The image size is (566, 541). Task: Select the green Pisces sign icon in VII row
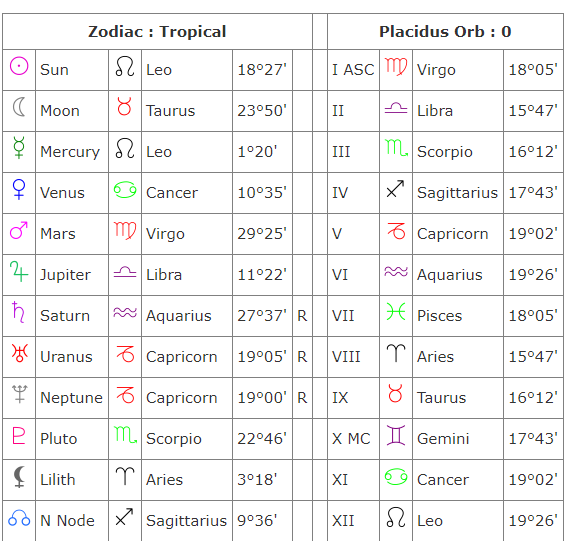(396, 312)
